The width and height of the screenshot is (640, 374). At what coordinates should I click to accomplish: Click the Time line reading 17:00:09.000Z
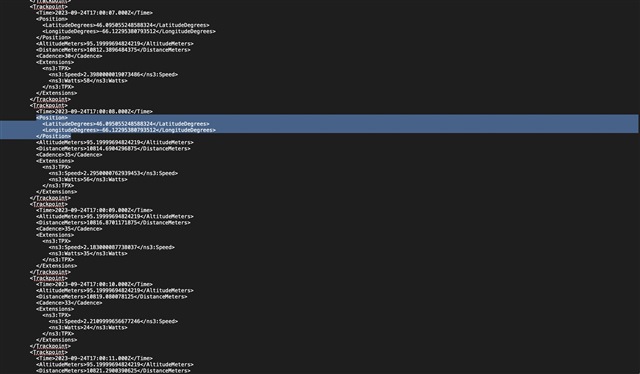click(x=94, y=210)
